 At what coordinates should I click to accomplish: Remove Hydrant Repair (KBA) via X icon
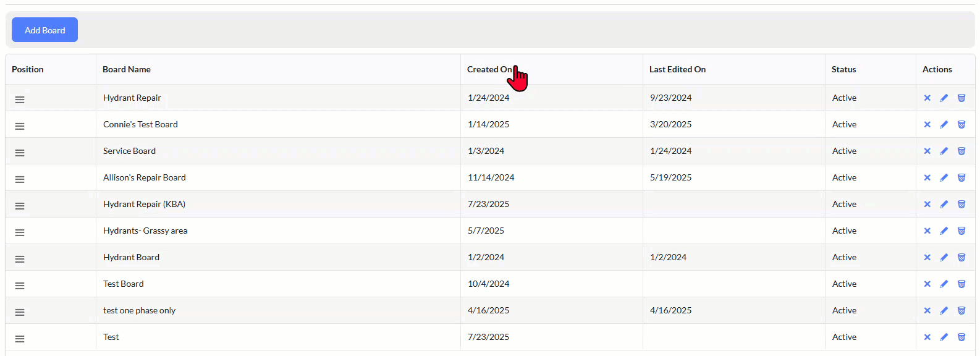coord(927,204)
